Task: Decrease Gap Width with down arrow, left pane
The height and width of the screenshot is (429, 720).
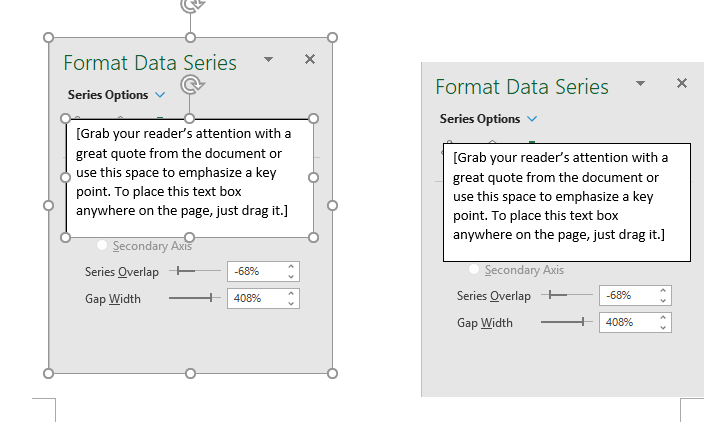Action: pyautogui.click(x=291, y=304)
